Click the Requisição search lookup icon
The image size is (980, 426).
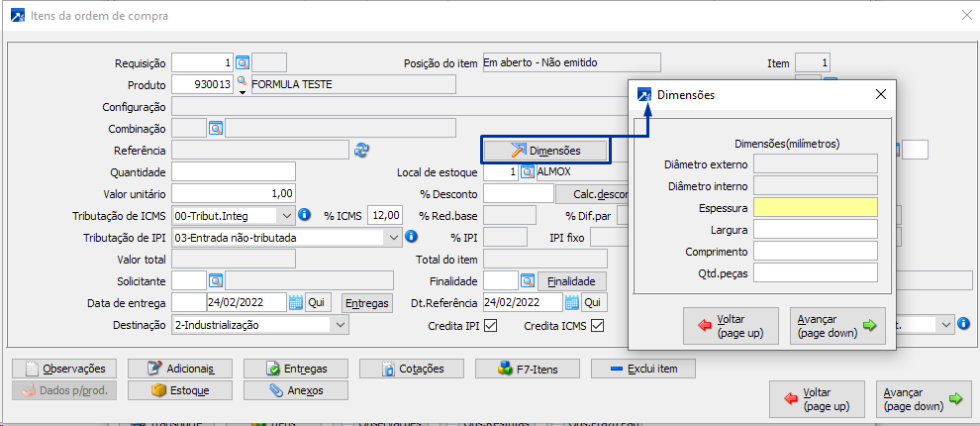coord(243,63)
